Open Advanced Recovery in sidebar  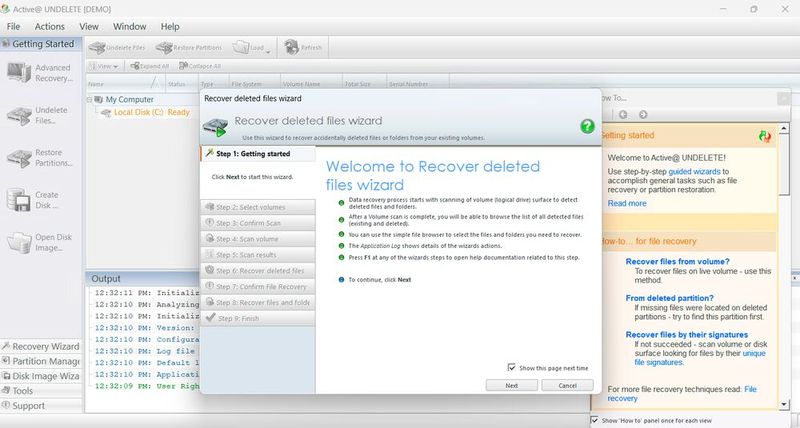[x=40, y=73]
